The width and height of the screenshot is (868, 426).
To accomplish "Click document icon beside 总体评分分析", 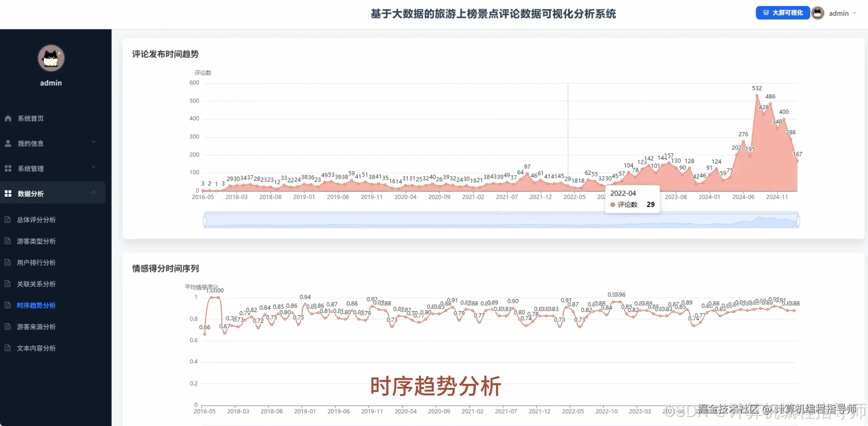I will (x=7, y=220).
